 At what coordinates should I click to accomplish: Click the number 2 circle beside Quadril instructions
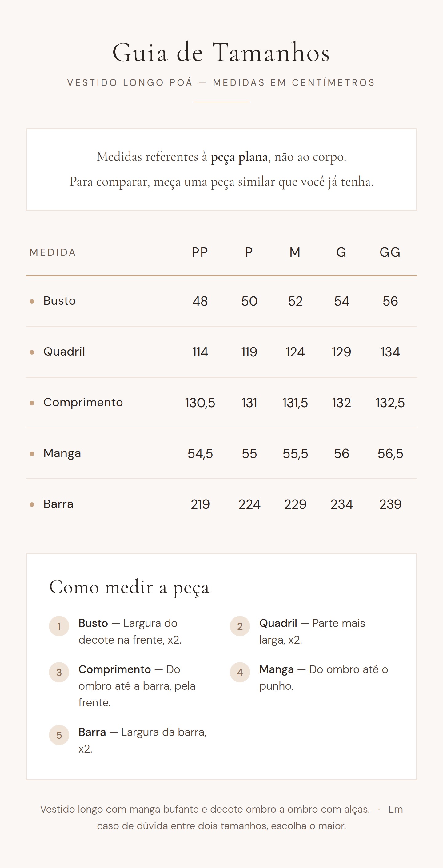pyautogui.click(x=240, y=626)
